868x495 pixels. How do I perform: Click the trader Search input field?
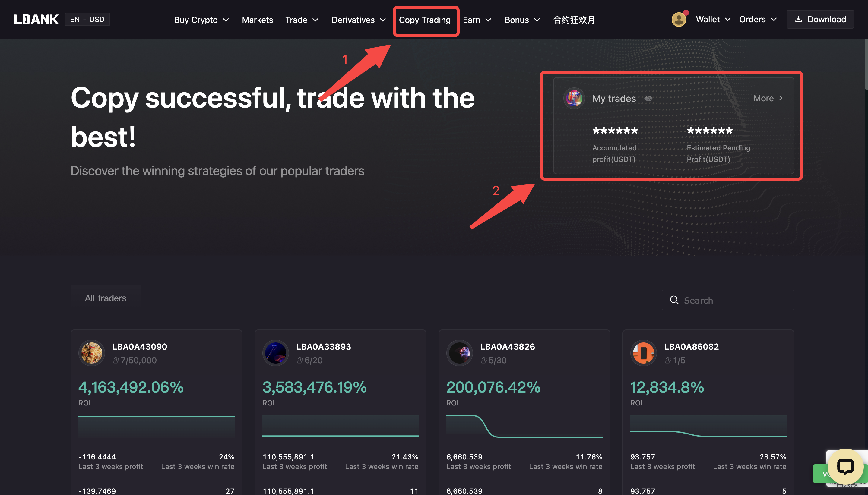click(728, 300)
